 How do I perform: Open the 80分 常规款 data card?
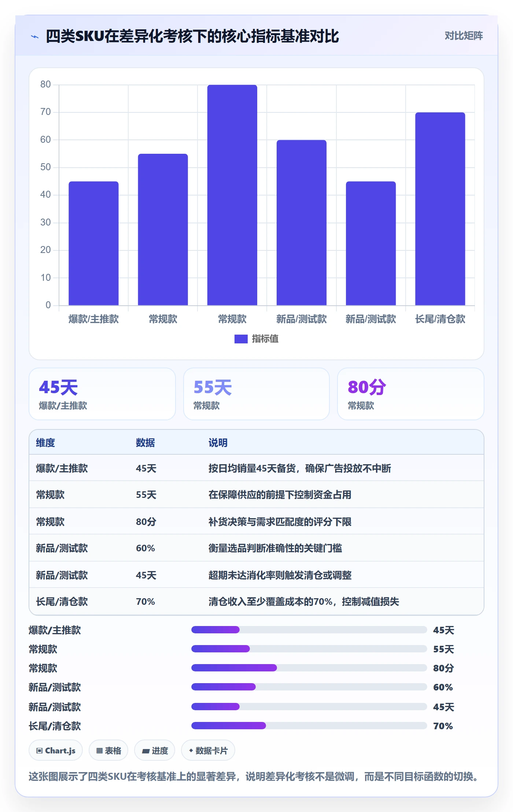(410, 394)
